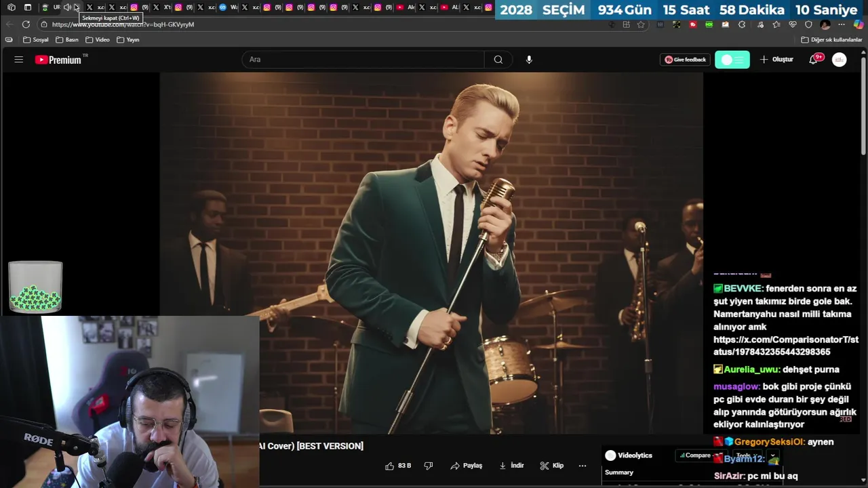The height and width of the screenshot is (488, 868).
Task: Click the musaglow username in chat
Action: tap(736, 386)
